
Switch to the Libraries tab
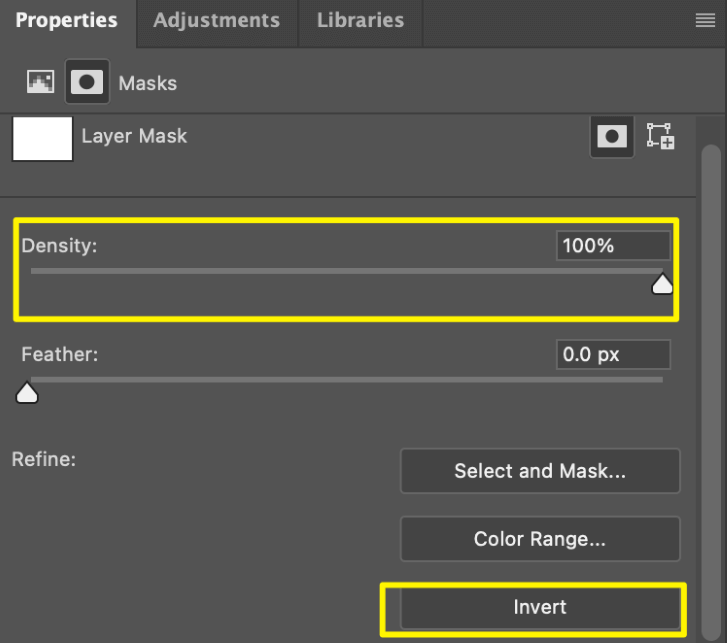pos(360,20)
